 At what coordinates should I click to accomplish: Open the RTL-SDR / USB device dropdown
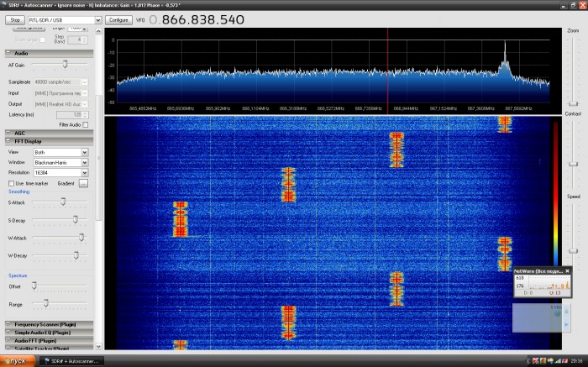click(x=98, y=20)
